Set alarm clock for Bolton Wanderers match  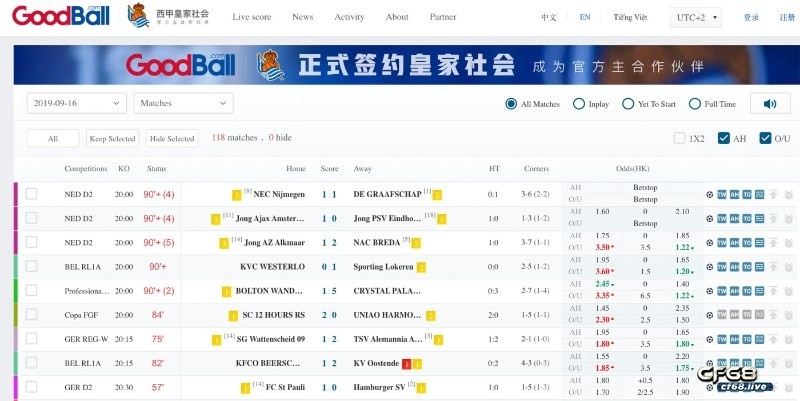(789, 291)
